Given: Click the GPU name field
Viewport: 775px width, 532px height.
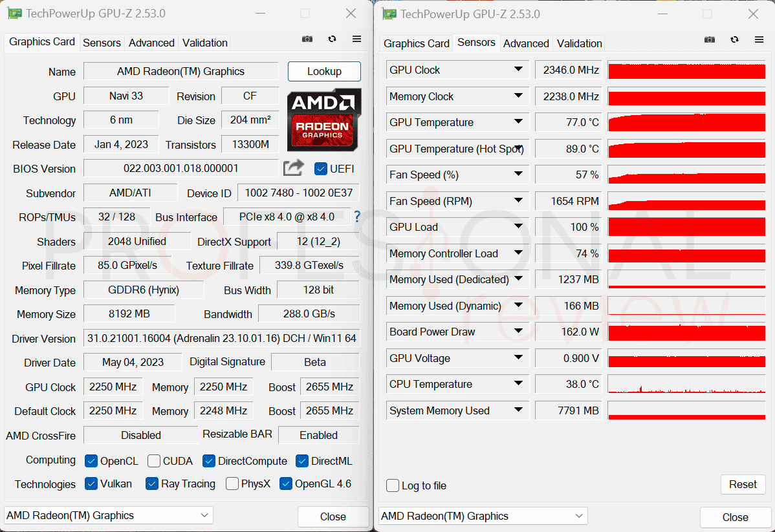Looking at the screenshot, I should 181,71.
